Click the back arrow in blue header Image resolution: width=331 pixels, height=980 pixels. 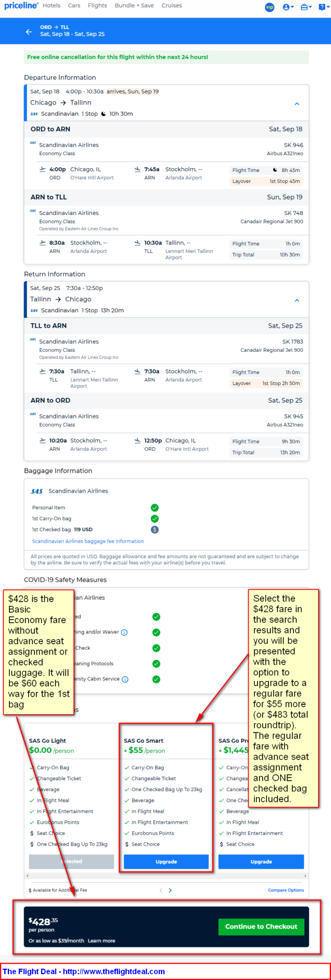click(x=29, y=32)
